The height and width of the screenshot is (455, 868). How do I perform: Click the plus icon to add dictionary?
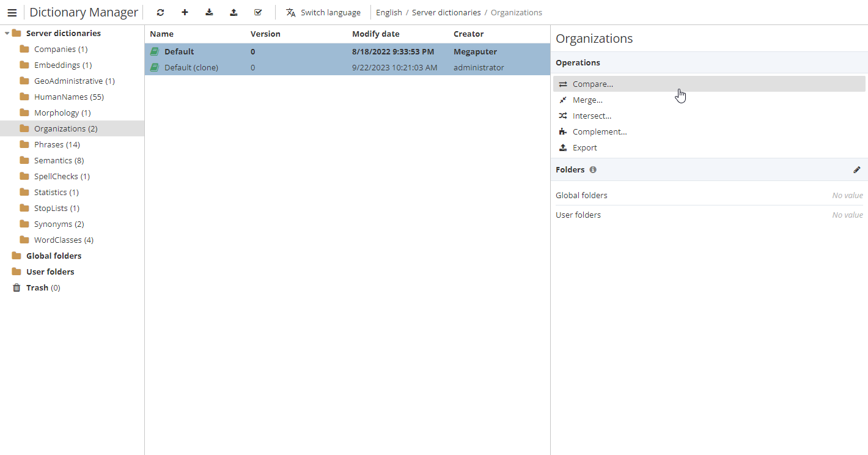185,12
